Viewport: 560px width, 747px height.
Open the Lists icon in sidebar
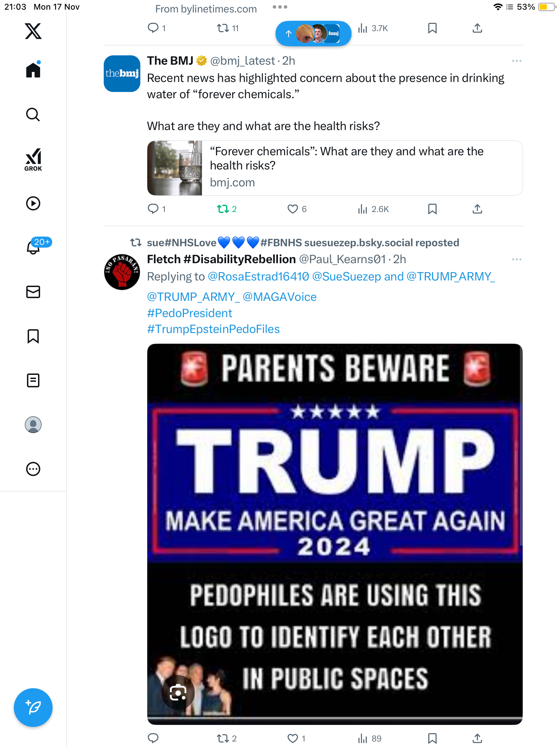pos(33,380)
